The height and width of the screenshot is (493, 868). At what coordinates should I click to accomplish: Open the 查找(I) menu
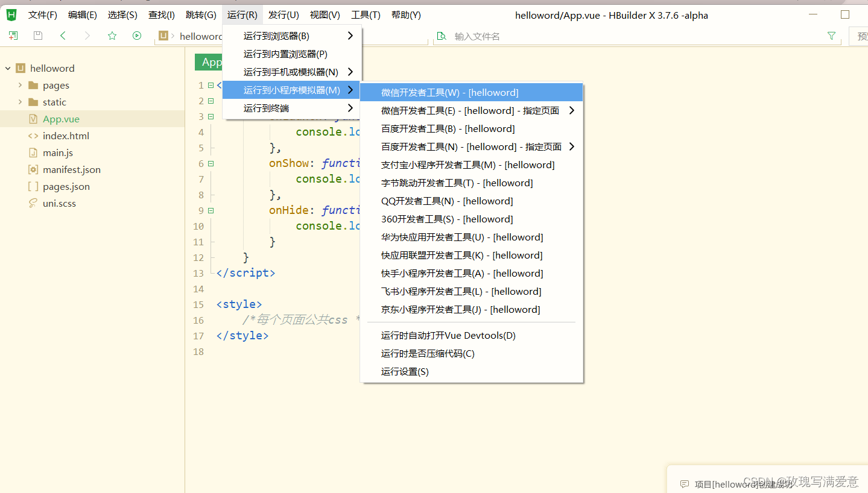pos(162,15)
